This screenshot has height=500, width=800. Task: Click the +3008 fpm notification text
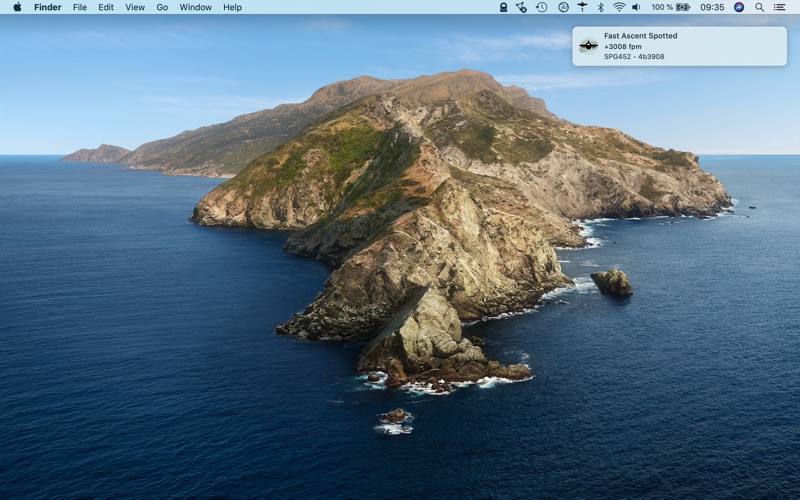click(x=622, y=46)
